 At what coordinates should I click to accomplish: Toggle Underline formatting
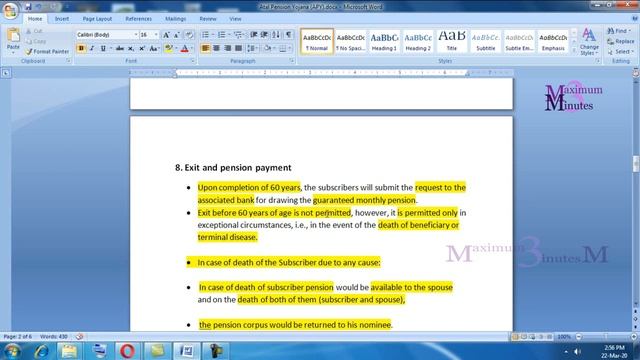click(x=103, y=48)
